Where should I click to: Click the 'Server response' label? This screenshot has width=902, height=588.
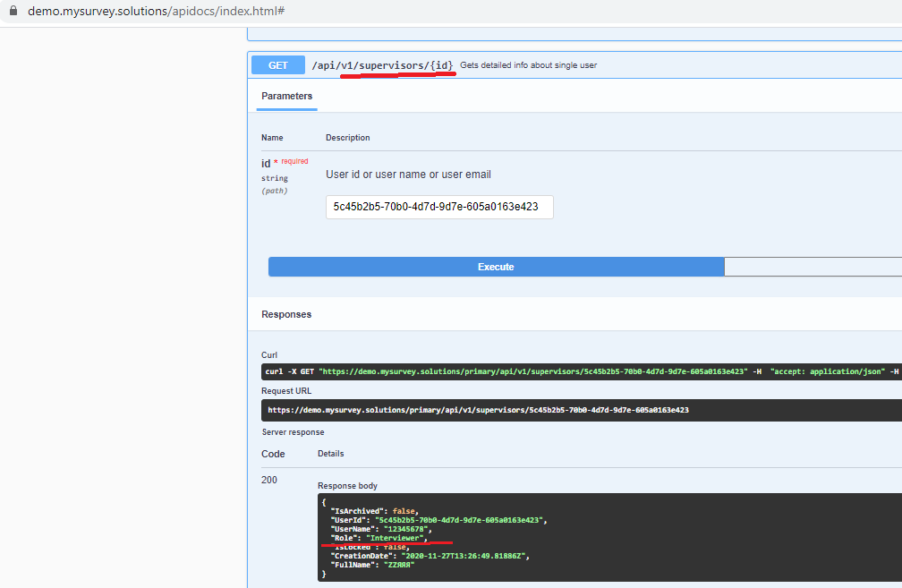pyautogui.click(x=293, y=432)
